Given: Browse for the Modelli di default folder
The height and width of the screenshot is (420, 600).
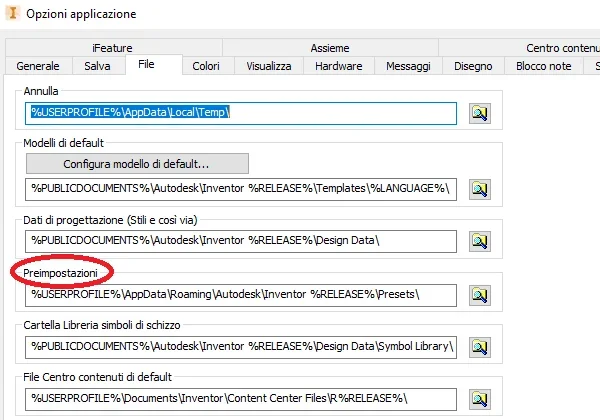Looking at the screenshot, I should pos(480,189).
